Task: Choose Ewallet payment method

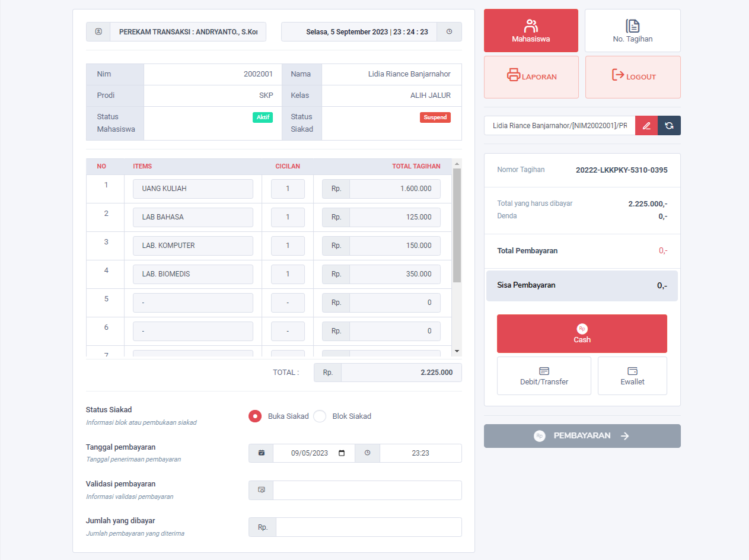Action: (x=632, y=376)
